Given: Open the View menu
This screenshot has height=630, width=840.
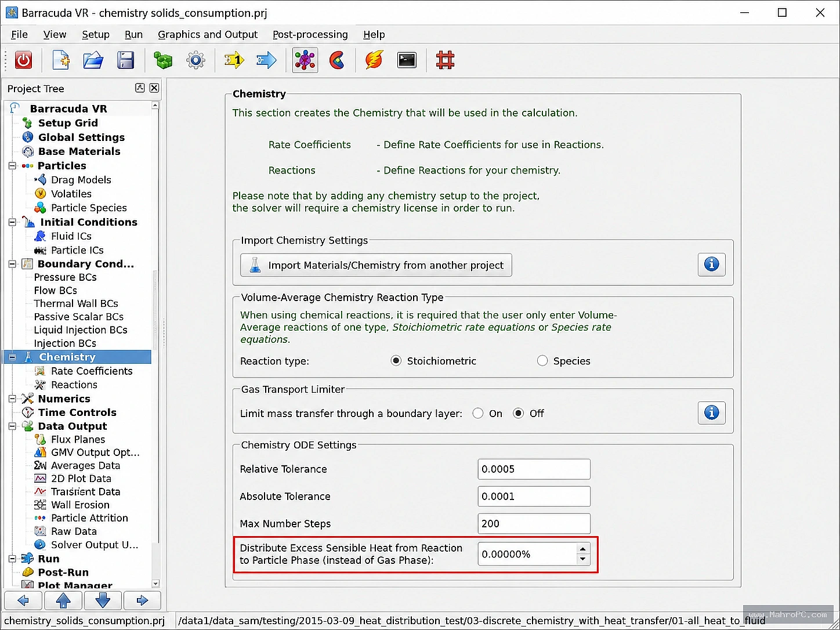Looking at the screenshot, I should 55,34.
